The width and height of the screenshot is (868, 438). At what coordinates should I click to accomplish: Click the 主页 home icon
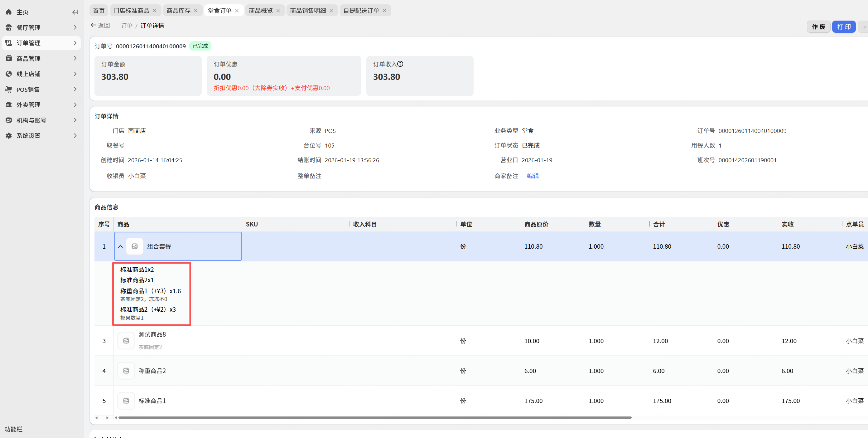point(9,12)
